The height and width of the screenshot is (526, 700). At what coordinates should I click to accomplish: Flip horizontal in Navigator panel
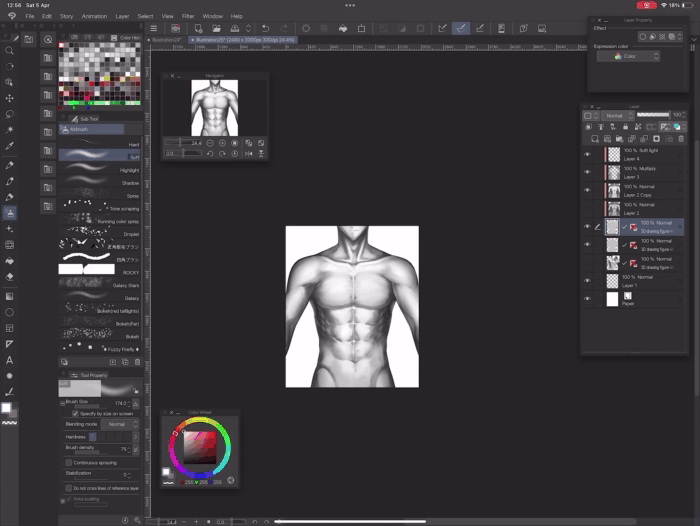248,154
